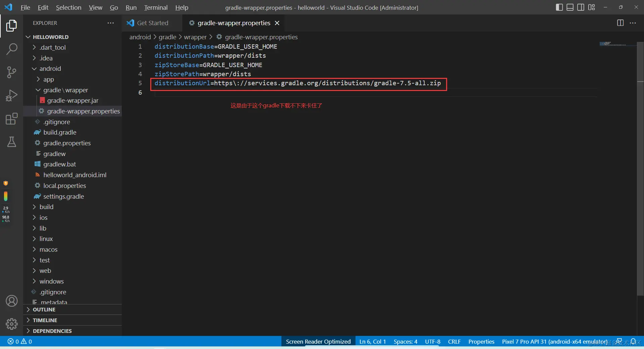Viewport: 644px width, 349px height.
Task: Open editor More Actions ellipsis
Action: [x=633, y=23]
